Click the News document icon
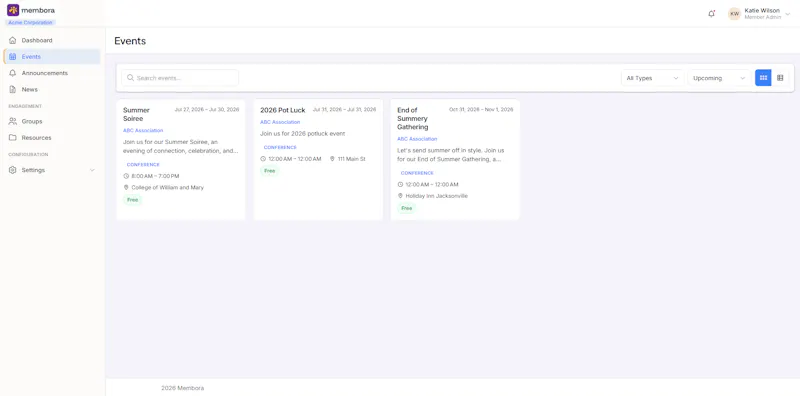 tap(13, 89)
